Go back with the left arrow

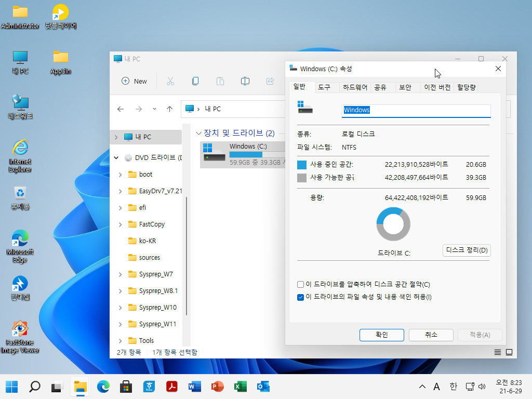[x=121, y=109]
